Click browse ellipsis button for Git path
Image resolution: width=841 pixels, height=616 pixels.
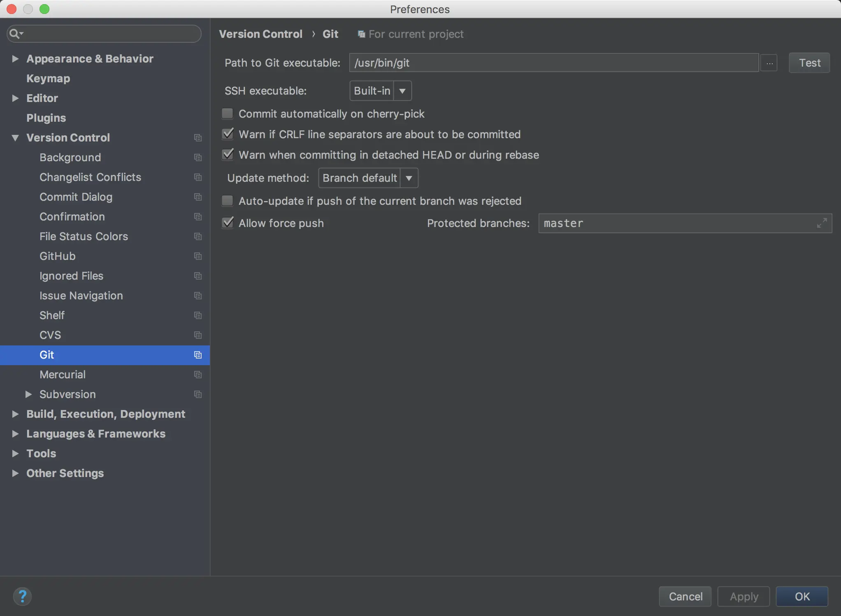pyautogui.click(x=769, y=63)
